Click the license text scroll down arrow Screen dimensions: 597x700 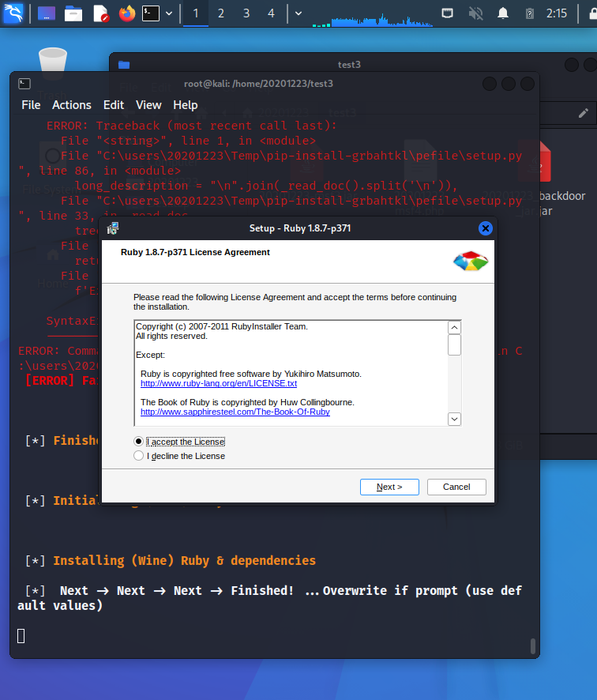tap(454, 420)
